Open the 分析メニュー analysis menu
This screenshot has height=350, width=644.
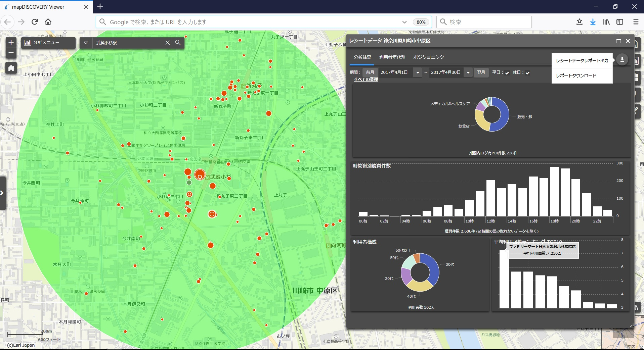click(x=48, y=43)
